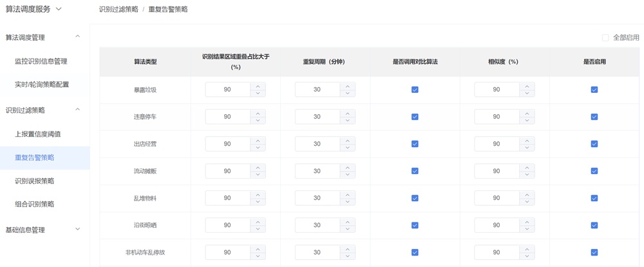644x267 pixels.
Task: Uncheck 是否启用 for 暴露垃圾
Action: (594, 89)
